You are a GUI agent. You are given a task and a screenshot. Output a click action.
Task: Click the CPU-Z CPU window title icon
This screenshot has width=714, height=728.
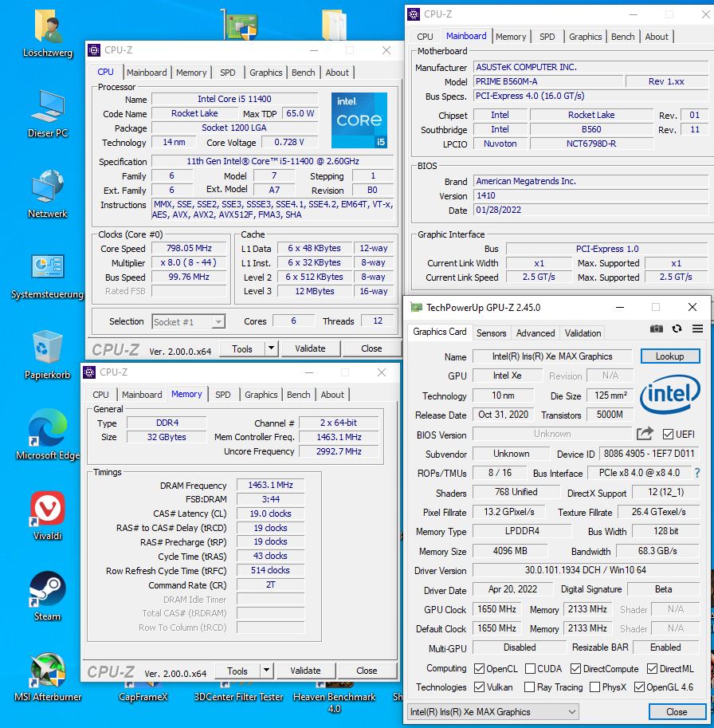click(x=94, y=50)
